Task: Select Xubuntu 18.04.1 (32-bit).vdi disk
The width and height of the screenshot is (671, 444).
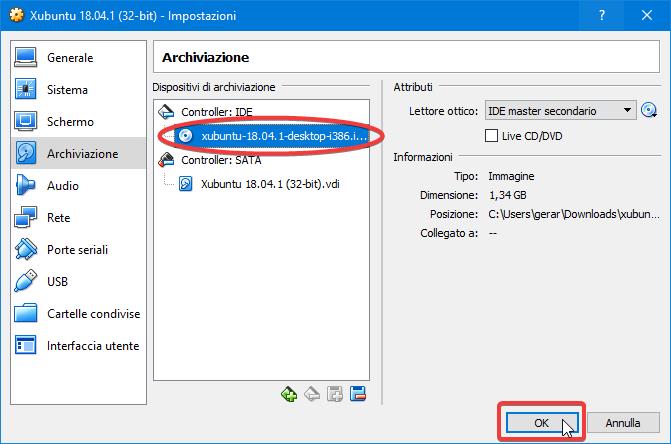Action: pyautogui.click(x=270, y=184)
